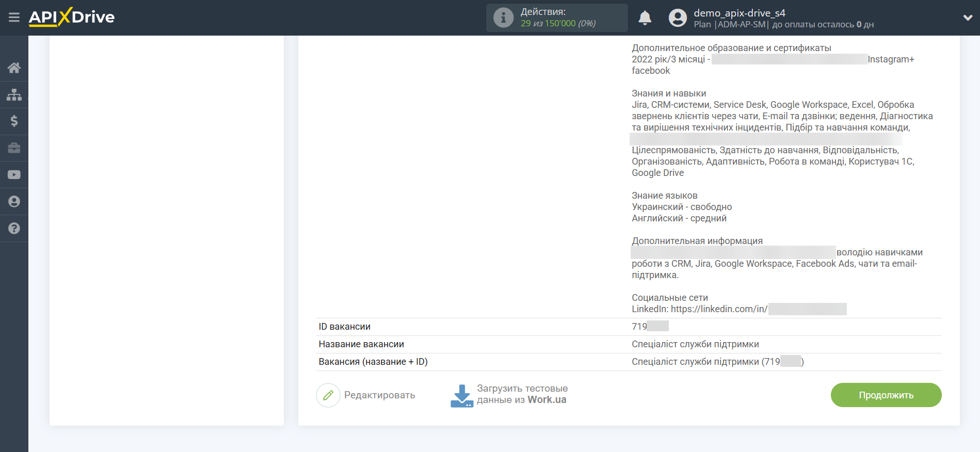Click the ApiX-Drive logo

[72, 17]
